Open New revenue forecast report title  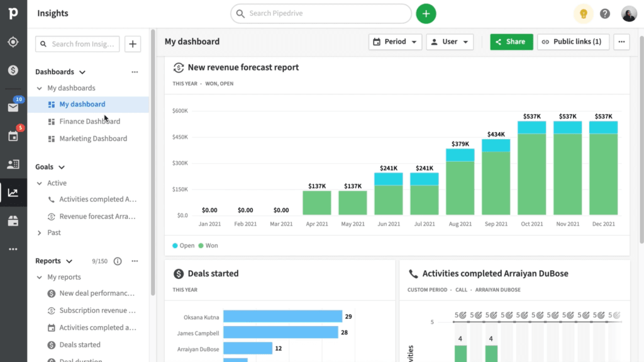click(x=243, y=67)
